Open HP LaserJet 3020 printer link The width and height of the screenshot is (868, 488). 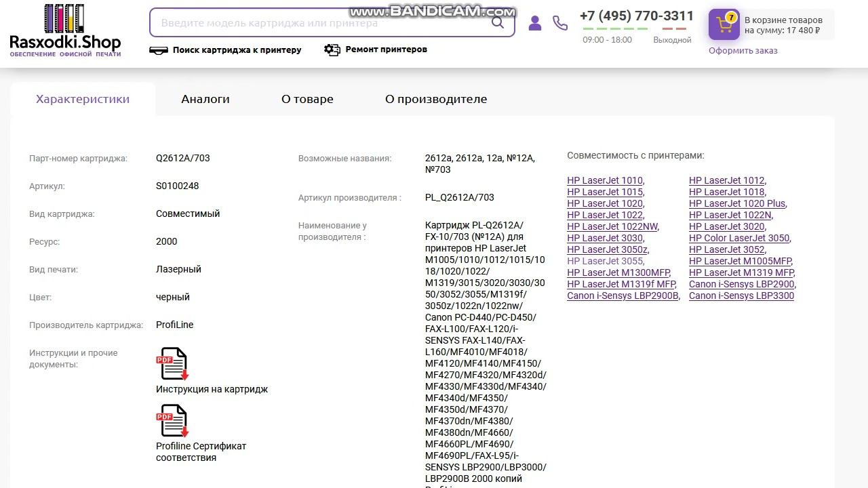click(727, 226)
